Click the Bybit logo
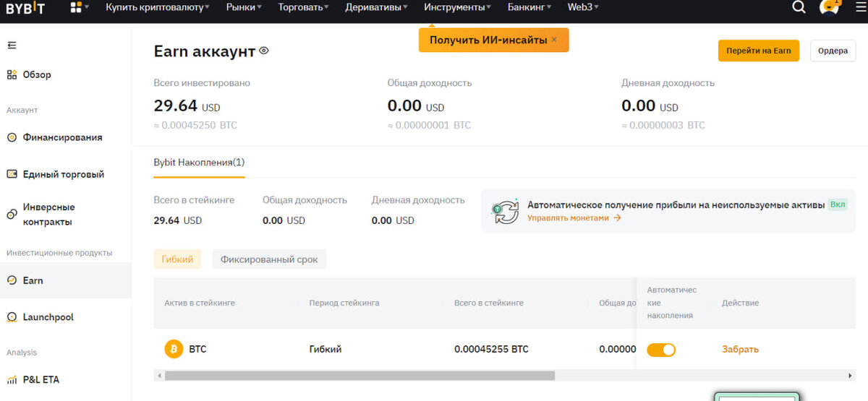Screen dimensions: 868x401 pos(25,8)
